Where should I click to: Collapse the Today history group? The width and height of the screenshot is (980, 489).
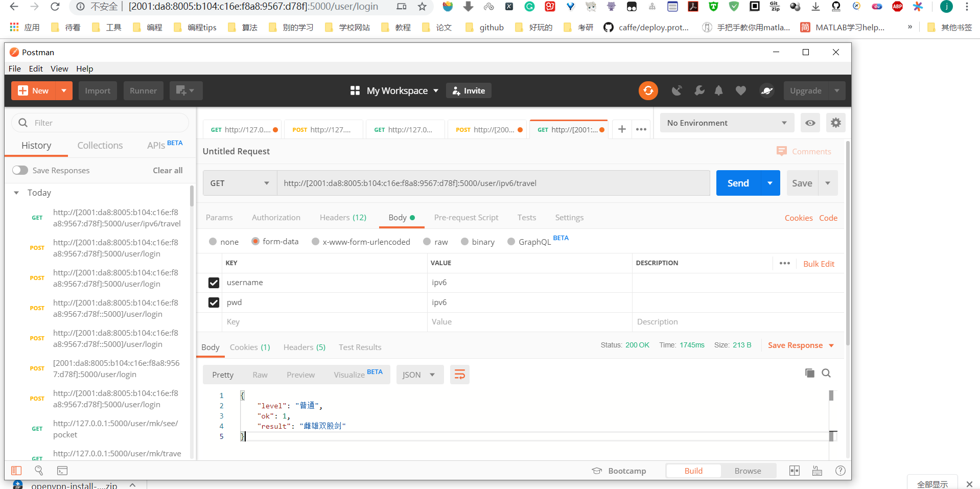(x=16, y=193)
